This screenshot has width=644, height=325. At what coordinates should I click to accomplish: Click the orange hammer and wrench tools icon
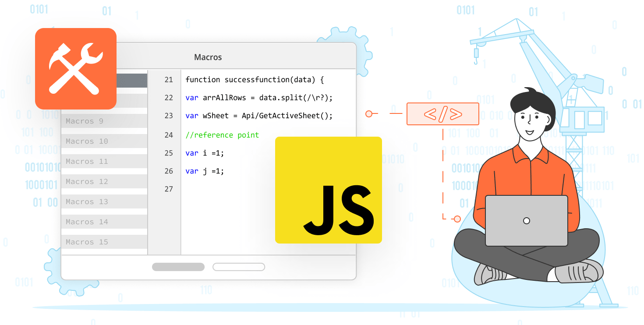[x=75, y=68]
